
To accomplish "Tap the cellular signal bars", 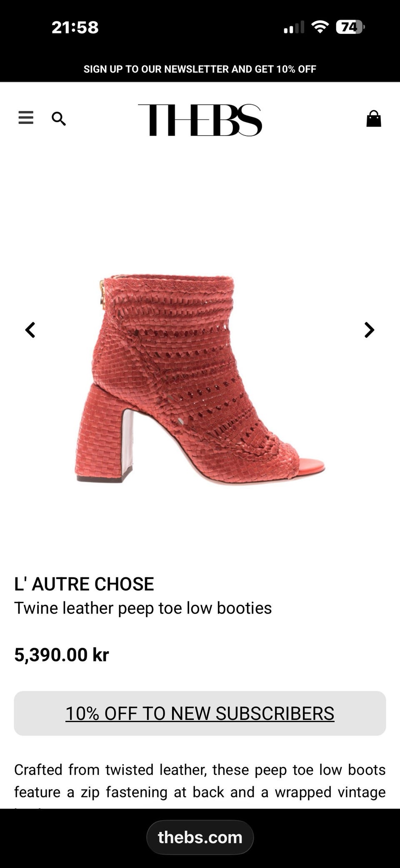I will [294, 28].
